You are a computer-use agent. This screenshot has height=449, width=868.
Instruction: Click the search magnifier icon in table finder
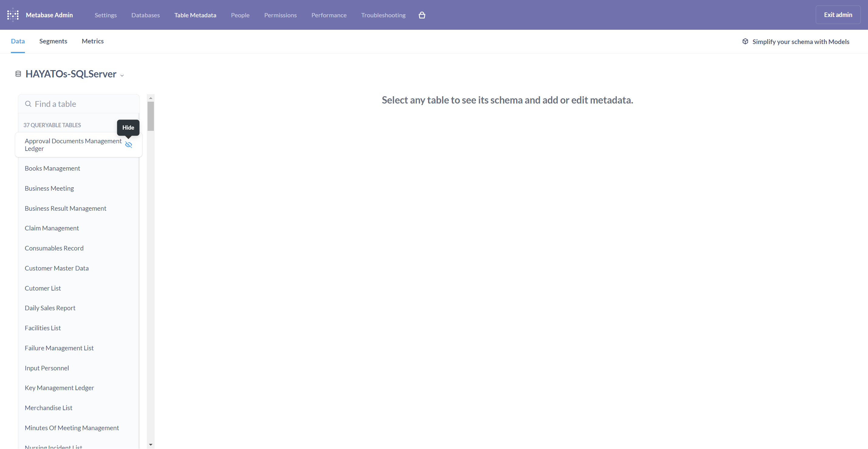(x=28, y=104)
